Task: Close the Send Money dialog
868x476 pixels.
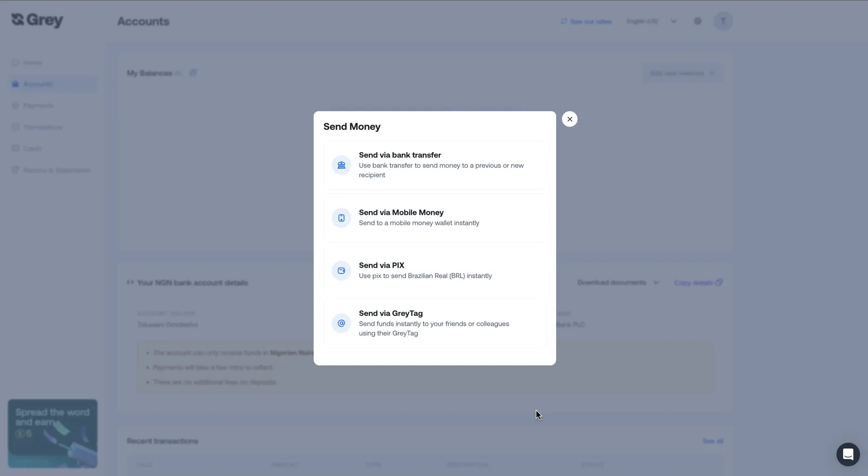Action: click(x=570, y=119)
